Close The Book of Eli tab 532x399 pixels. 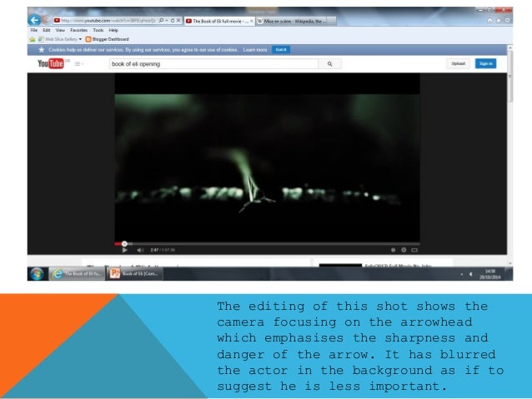(252, 21)
